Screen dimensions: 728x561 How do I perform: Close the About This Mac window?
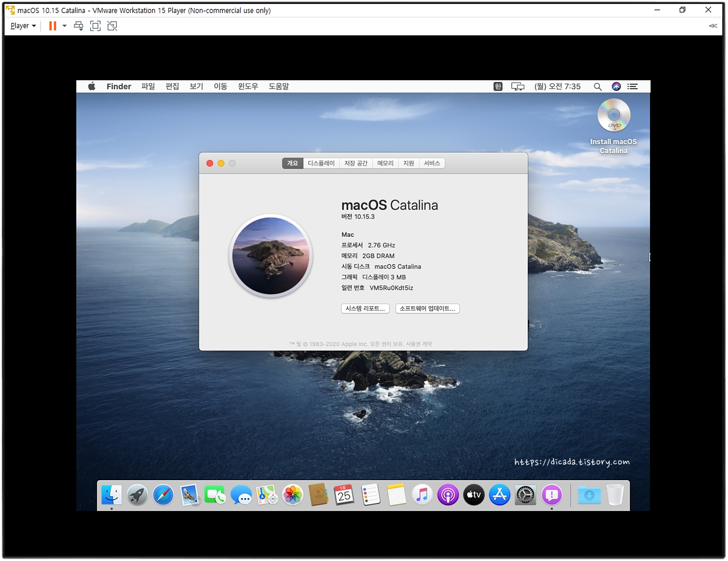click(210, 163)
